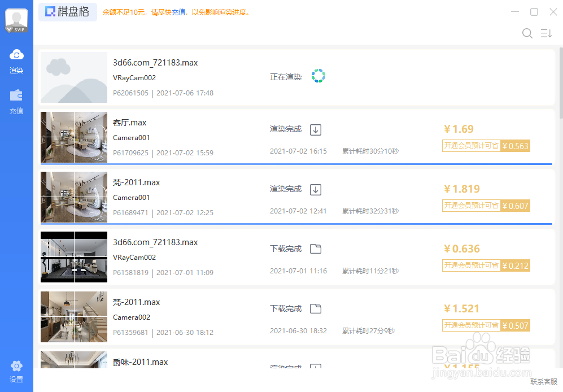
Task: Click 累计耗时11分21秒 text
Action: click(370, 271)
